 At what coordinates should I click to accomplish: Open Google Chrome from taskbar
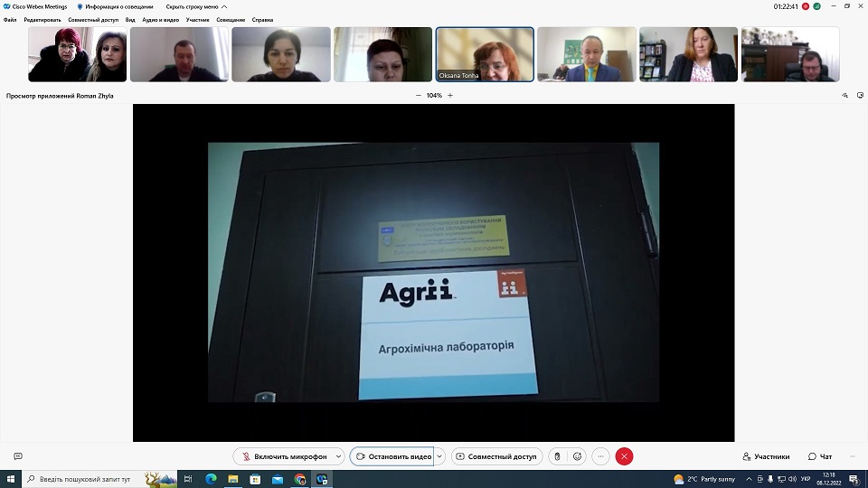coord(299,479)
